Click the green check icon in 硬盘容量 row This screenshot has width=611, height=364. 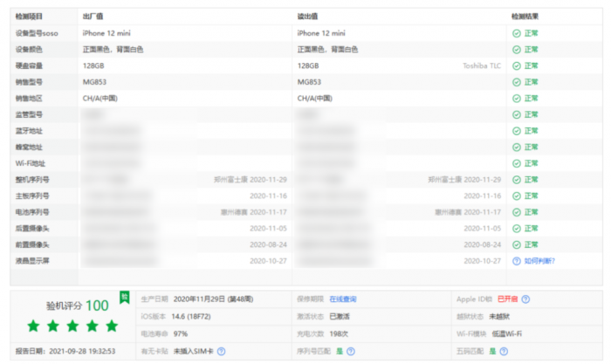pos(517,65)
